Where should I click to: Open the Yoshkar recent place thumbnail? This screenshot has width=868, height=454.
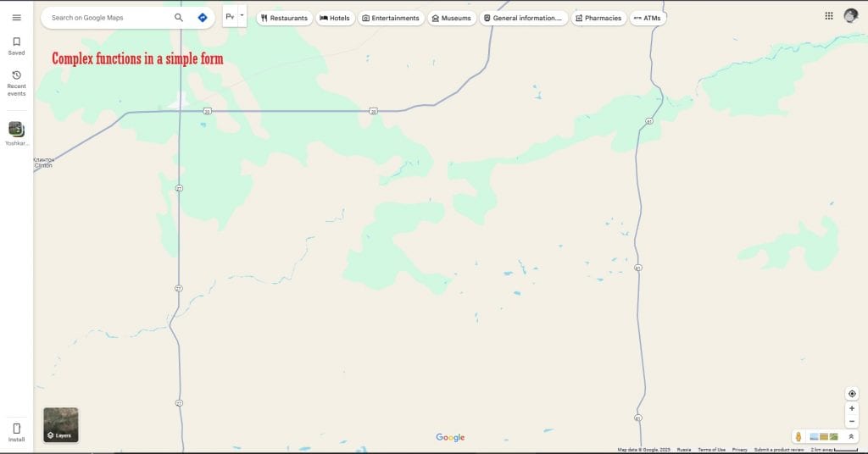16,130
